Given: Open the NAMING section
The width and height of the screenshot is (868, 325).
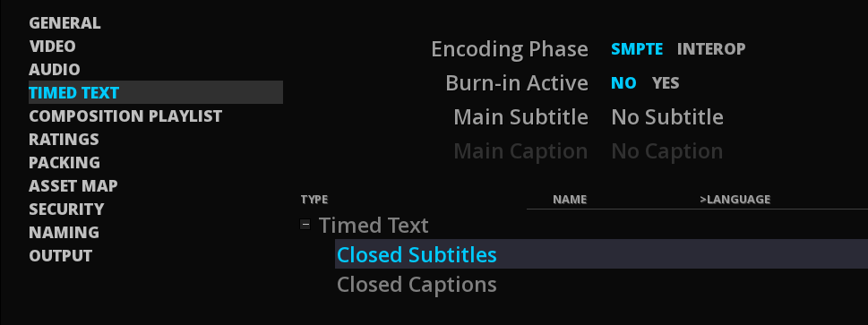Looking at the screenshot, I should coord(64,232).
